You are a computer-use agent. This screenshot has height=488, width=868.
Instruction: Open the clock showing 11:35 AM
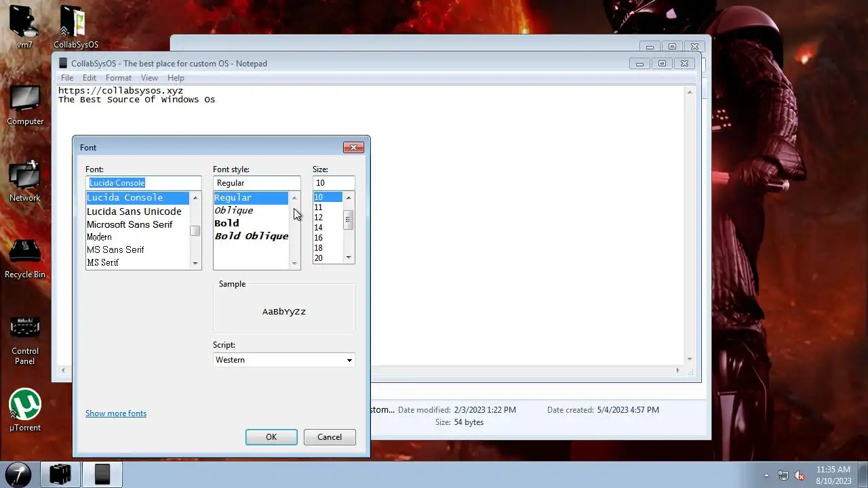click(833, 474)
